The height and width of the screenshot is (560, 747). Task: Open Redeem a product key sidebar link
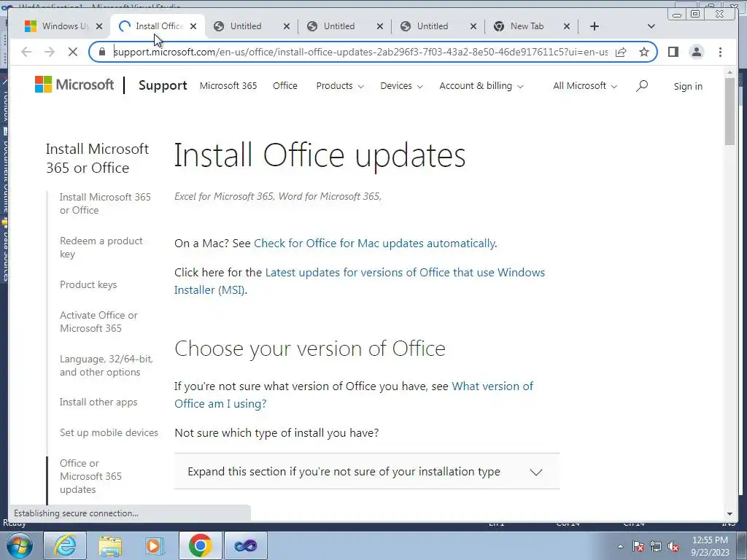[x=101, y=247]
